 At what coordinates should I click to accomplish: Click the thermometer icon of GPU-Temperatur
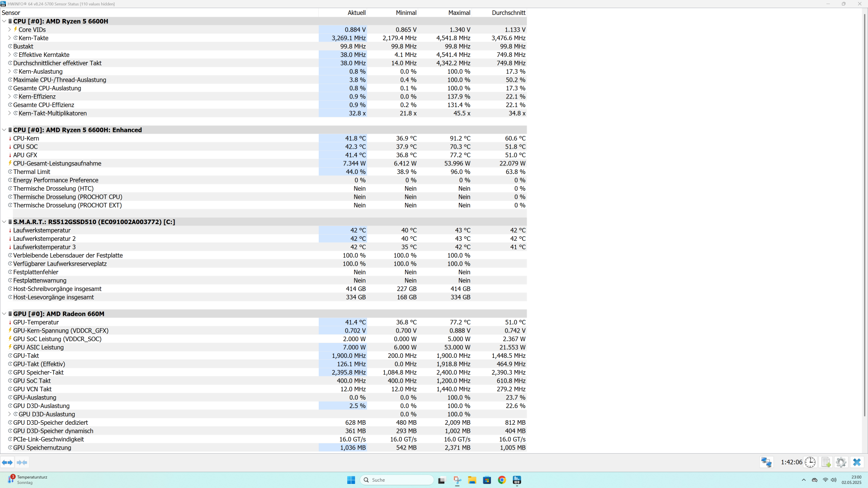(x=10, y=322)
